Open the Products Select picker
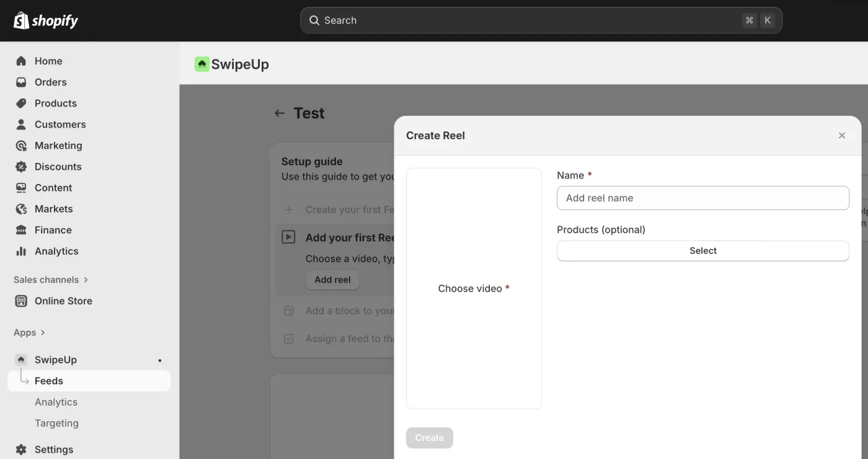 tap(702, 251)
